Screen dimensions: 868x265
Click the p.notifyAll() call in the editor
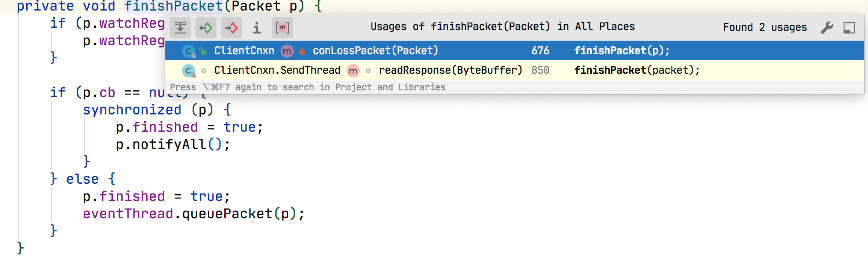(x=173, y=145)
